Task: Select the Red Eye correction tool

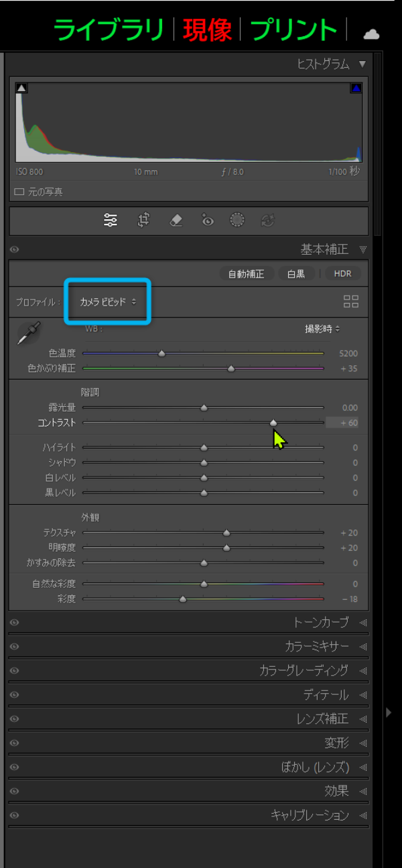Action: coord(208,221)
